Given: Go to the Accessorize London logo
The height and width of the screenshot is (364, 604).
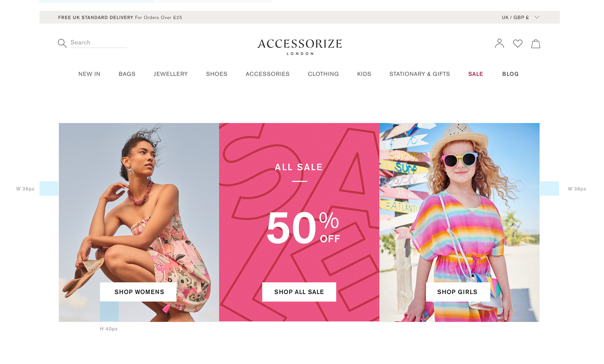Looking at the screenshot, I should [299, 47].
